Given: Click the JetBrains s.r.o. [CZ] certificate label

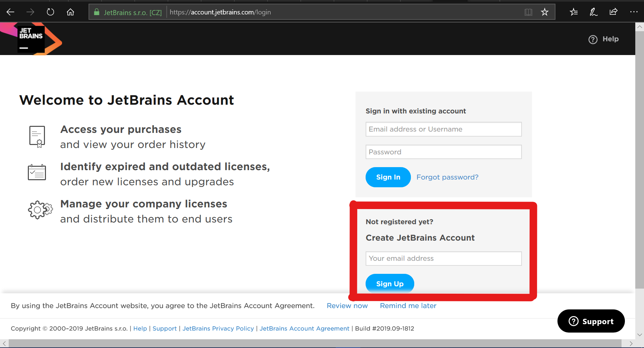Looking at the screenshot, I should [x=133, y=12].
